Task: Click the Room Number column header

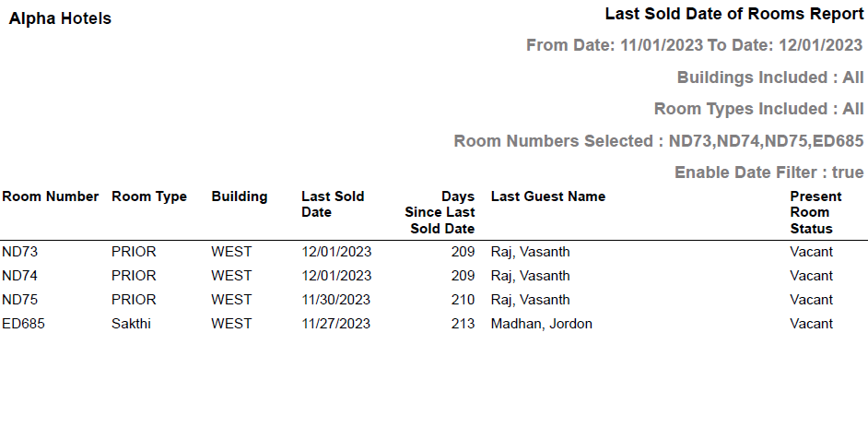Action: [50, 196]
